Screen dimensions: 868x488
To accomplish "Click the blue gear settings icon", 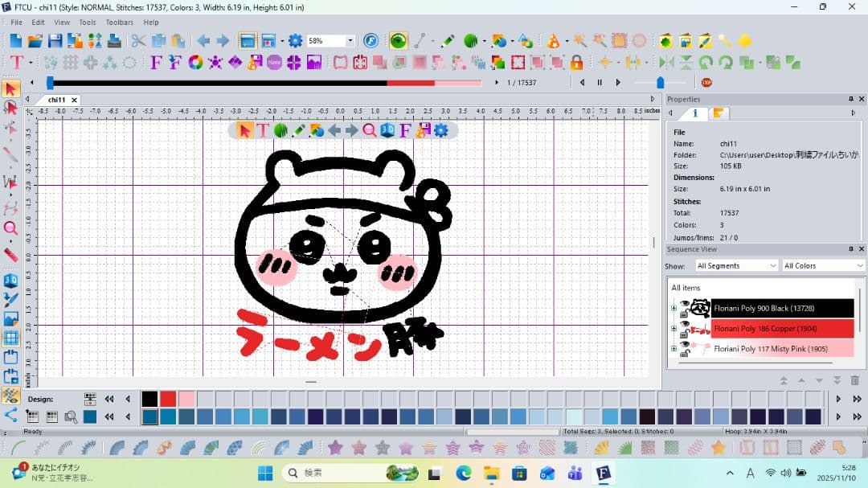I will coord(295,41).
